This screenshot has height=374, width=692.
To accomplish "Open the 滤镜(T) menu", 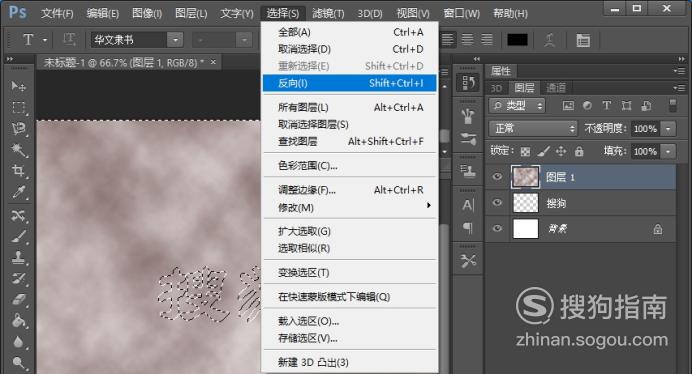I will (x=328, y=13).
